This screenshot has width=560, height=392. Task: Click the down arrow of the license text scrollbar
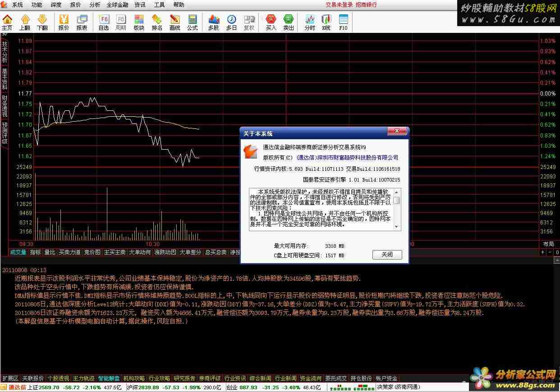pos(397,227)
